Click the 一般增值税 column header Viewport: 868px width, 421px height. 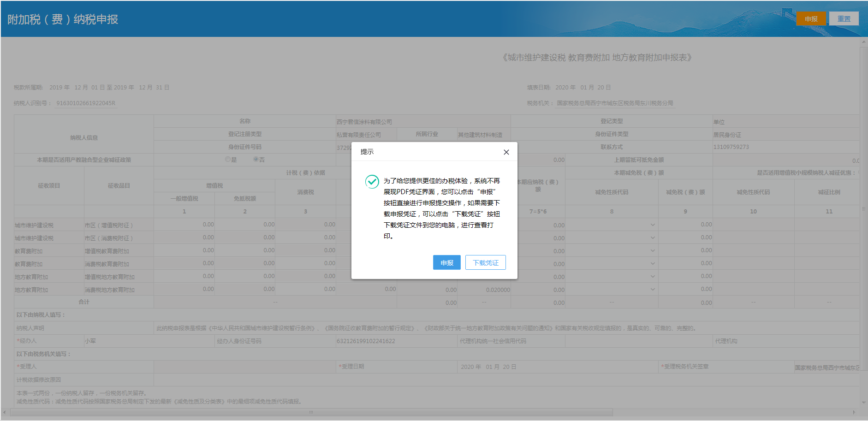click(x=184, y=198)
